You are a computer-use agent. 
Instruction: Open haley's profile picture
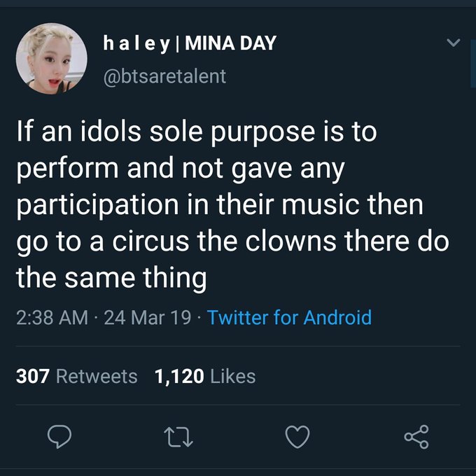52,59
